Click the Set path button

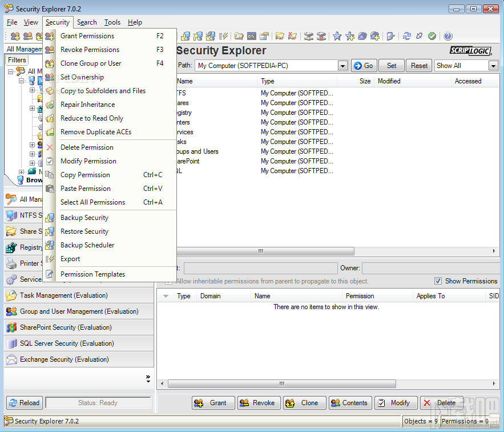pyautogui.click(x=391, y=66)
